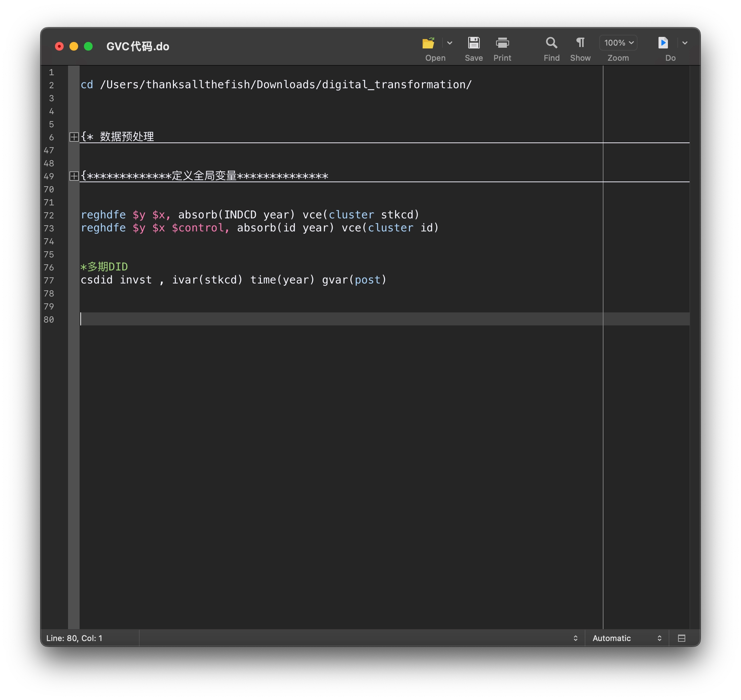
Task: Expand the folded 定义全局变量 block on line 49
Action: coord(74,176)
